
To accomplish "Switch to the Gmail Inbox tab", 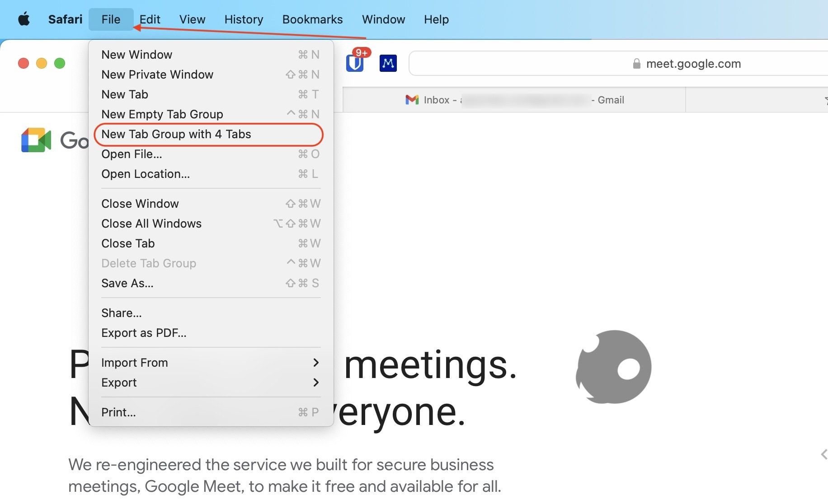I will coord(514,100).
